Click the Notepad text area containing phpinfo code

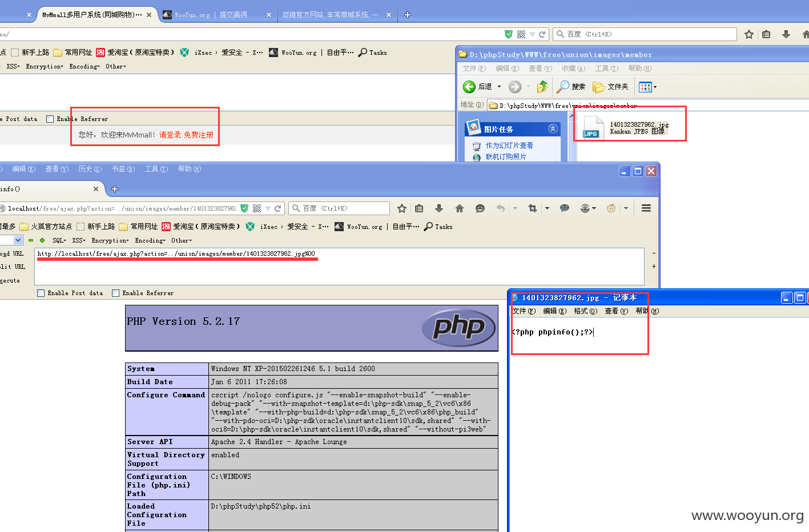click(x=659, y=425)
